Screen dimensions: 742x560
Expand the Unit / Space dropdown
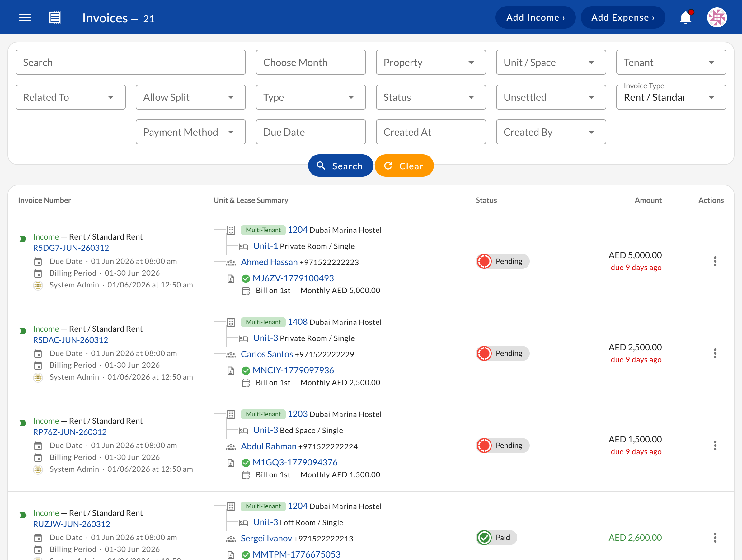pyautogui.click(x=551, y=62)
